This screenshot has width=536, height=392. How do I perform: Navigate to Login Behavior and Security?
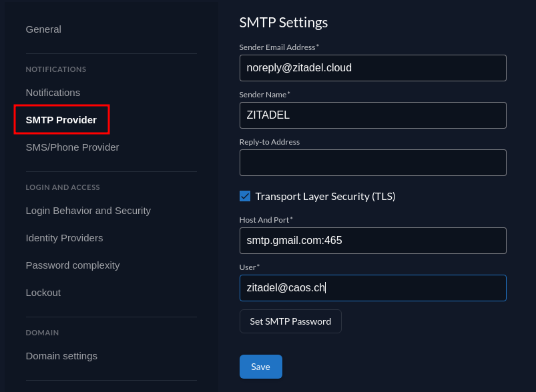(88, 211)
